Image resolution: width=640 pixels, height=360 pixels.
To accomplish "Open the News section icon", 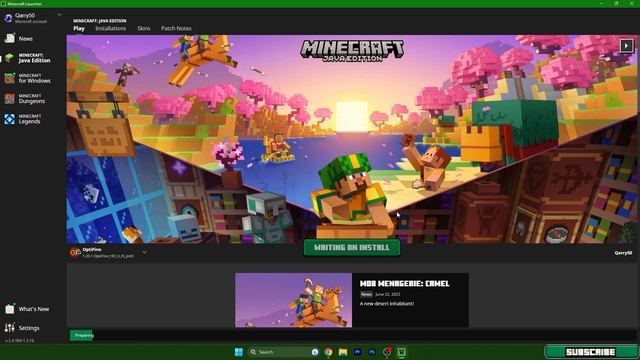I will click(x=10, y=38).
